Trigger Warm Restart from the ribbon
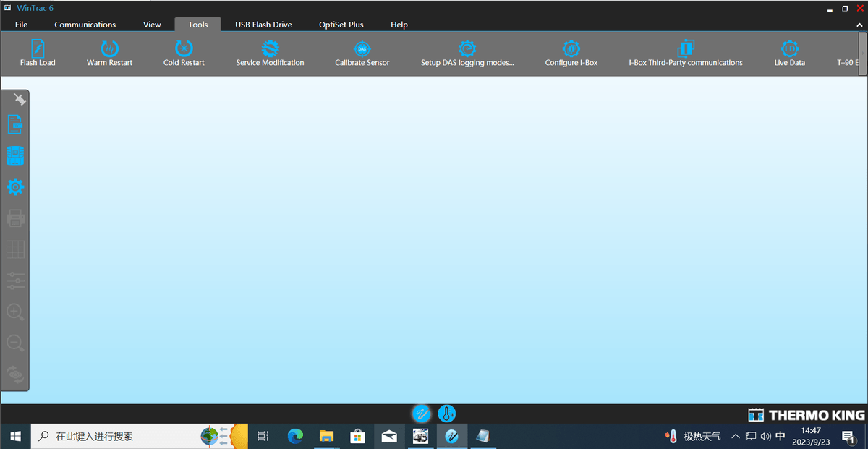The image size is (868, 449). 110,54
